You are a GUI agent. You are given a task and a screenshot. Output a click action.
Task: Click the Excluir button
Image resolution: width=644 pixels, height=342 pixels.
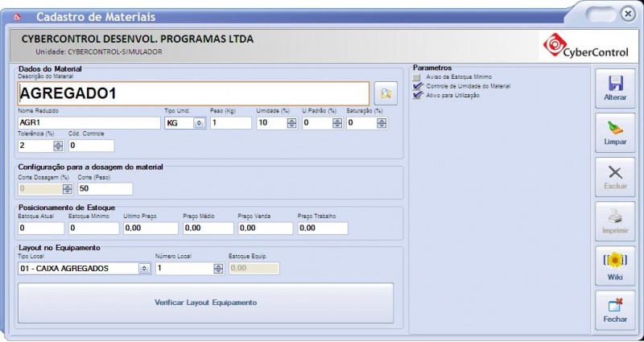click(615, 177)
